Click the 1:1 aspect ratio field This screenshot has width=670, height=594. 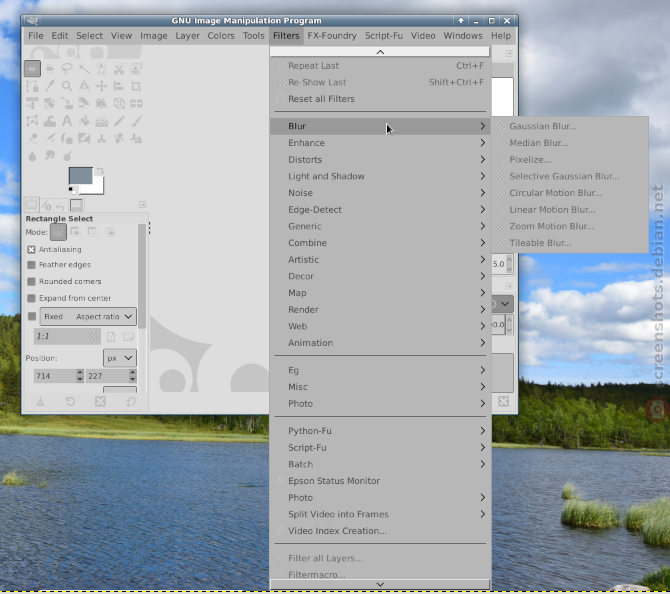67,336
